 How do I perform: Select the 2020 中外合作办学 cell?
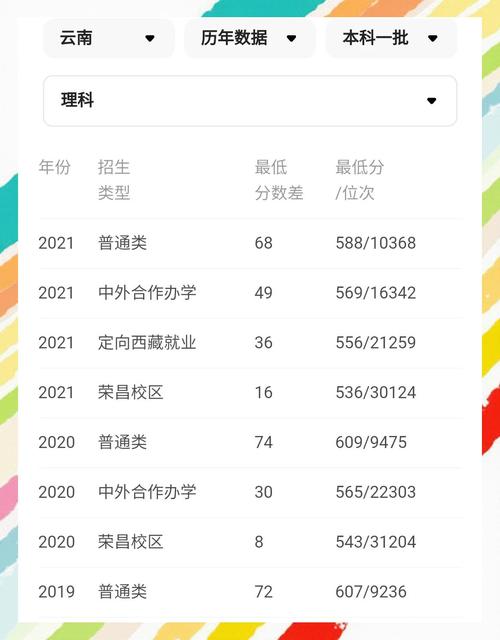(147, 492)
